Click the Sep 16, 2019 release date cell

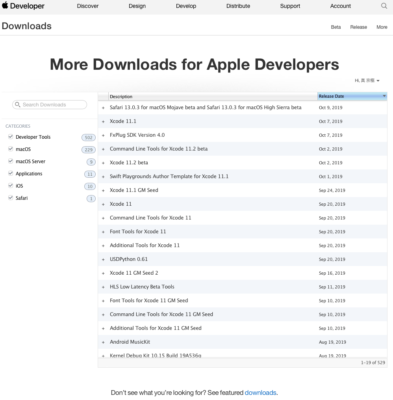click(x=332, y=273)
